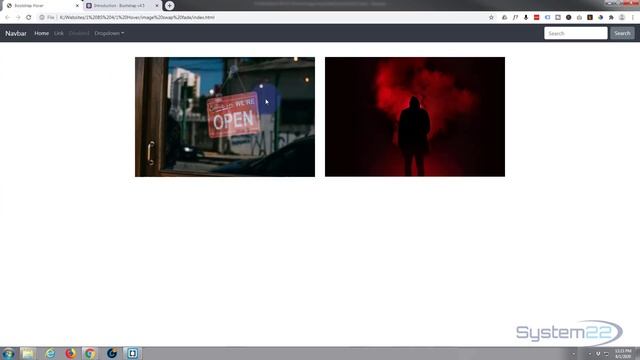The image size is (640, 360).
Task: Click the browser forward arrow
Action: [18, 17]
